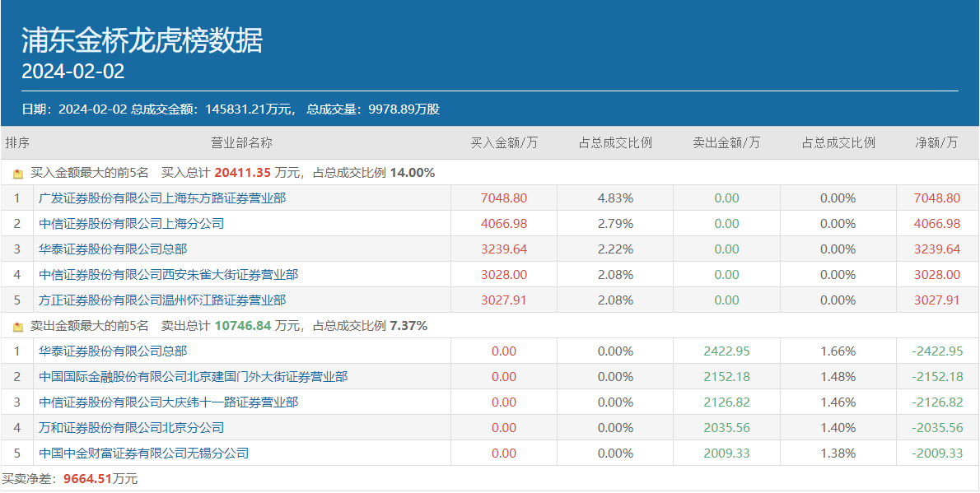
Task: Click the 排序 column header
Action: [x=17, y=143]
